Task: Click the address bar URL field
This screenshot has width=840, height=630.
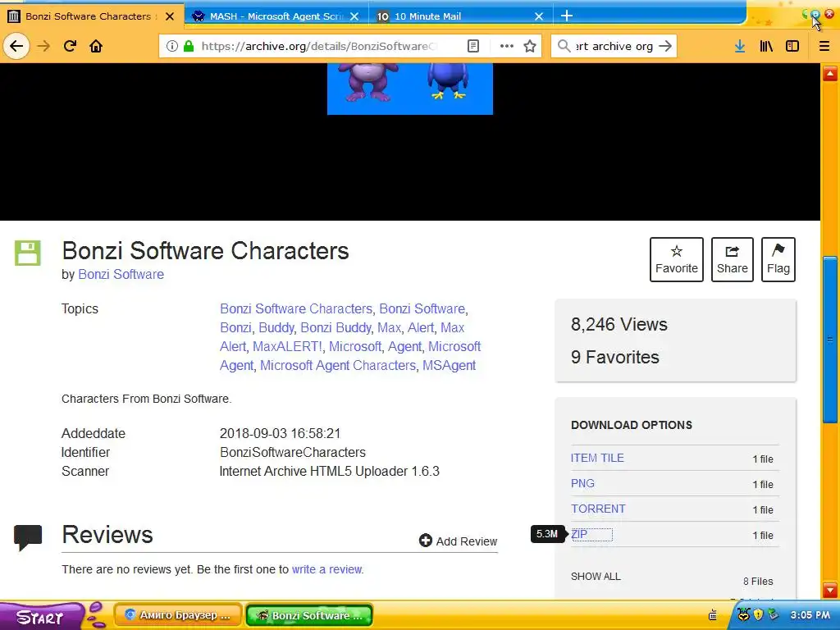Action: (319, 46)
